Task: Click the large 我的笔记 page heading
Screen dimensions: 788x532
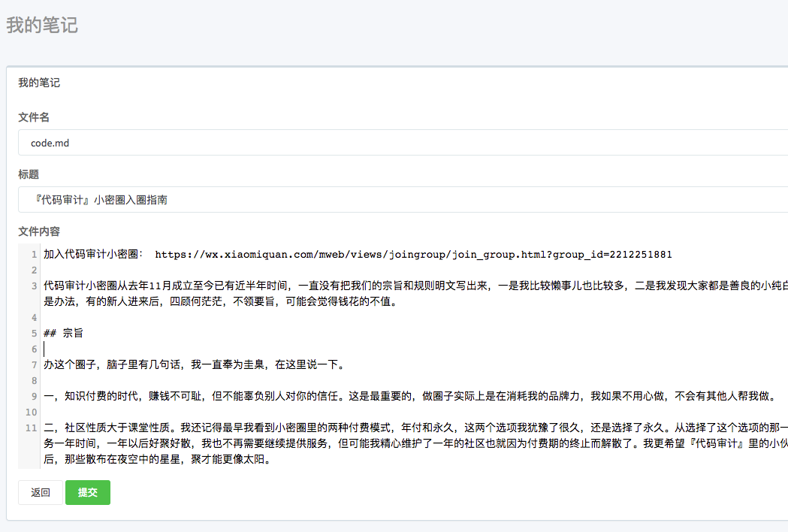Action: point(42,26)
